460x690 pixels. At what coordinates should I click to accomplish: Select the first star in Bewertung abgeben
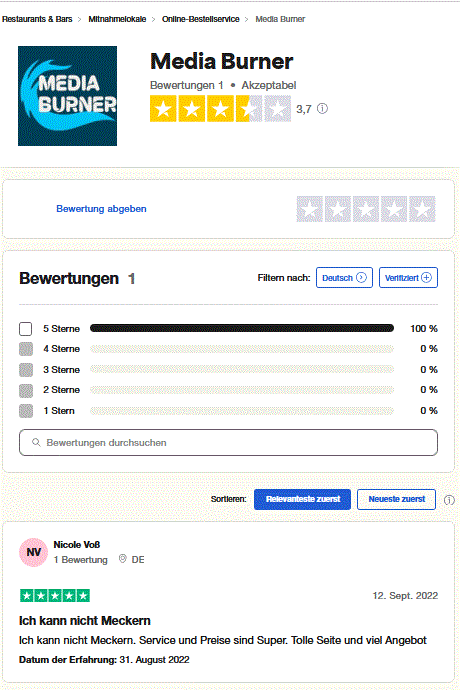tap(310, 209)
